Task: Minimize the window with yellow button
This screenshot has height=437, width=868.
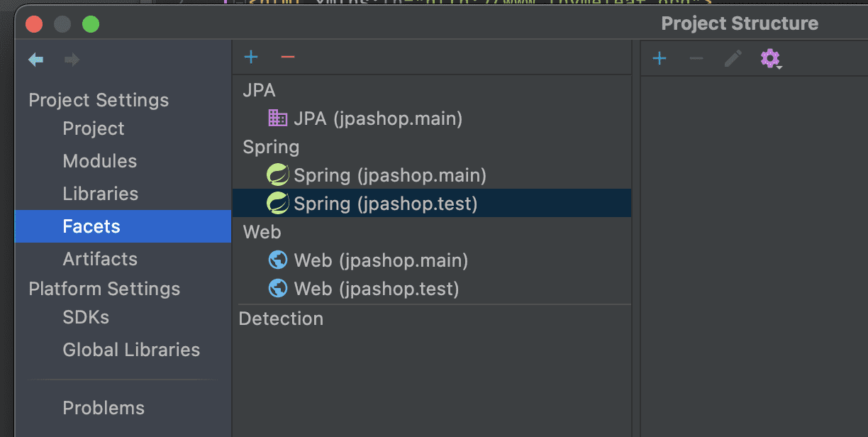Action: (x=62, y=24)
